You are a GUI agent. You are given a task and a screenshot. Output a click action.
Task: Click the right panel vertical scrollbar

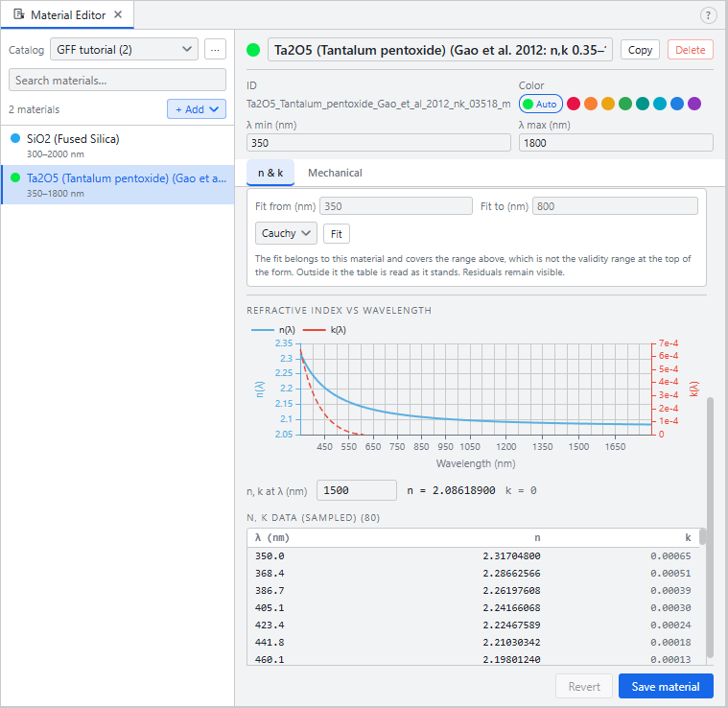tap(710, 527)
